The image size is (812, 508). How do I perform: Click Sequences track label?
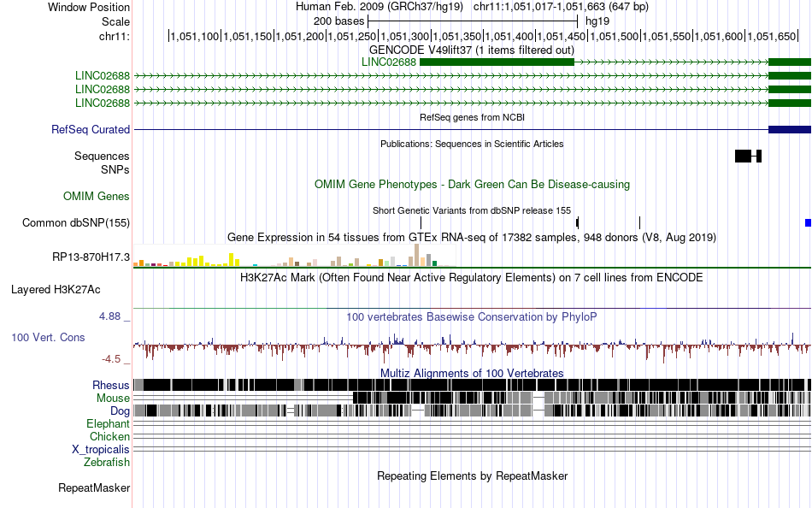pyautogui.click(x=102, y=156)
